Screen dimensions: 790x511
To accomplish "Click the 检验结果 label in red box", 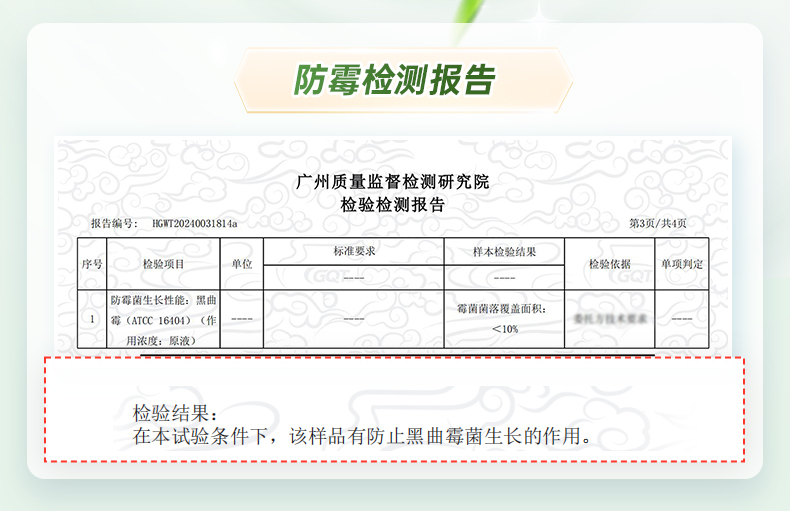I will click(174, 413).
